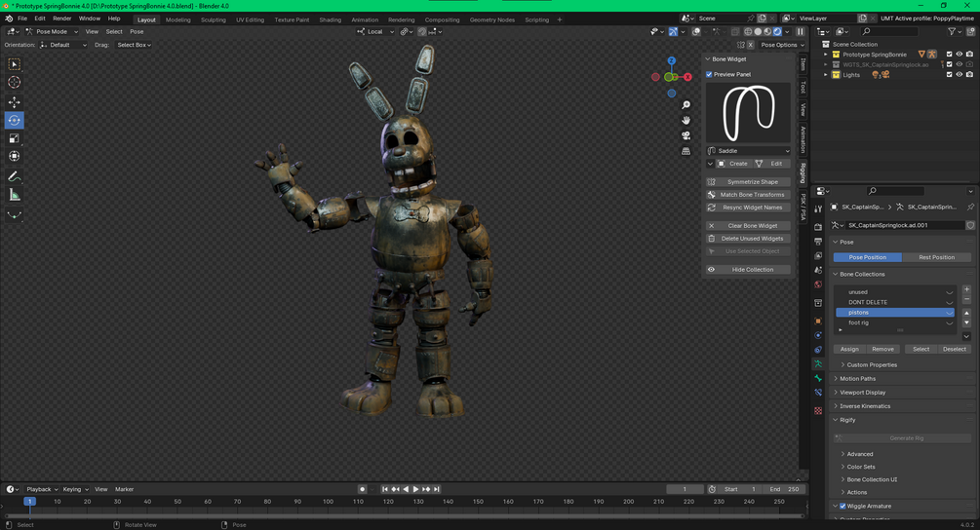This screenshot has width=980, height=530.
Task: Open the Tool properties tab icon
Action: tap(818, 209)
